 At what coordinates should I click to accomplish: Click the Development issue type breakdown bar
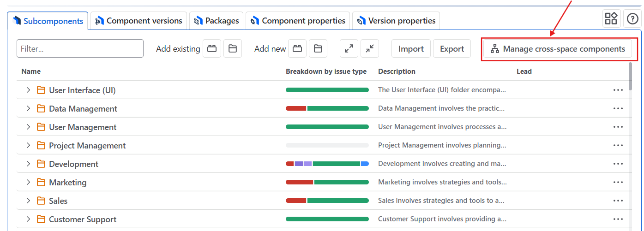click(327, 164)
